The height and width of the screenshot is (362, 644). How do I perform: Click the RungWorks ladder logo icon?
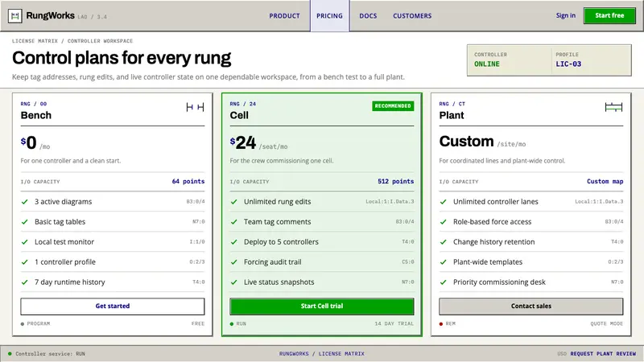[x=14, y=16]
